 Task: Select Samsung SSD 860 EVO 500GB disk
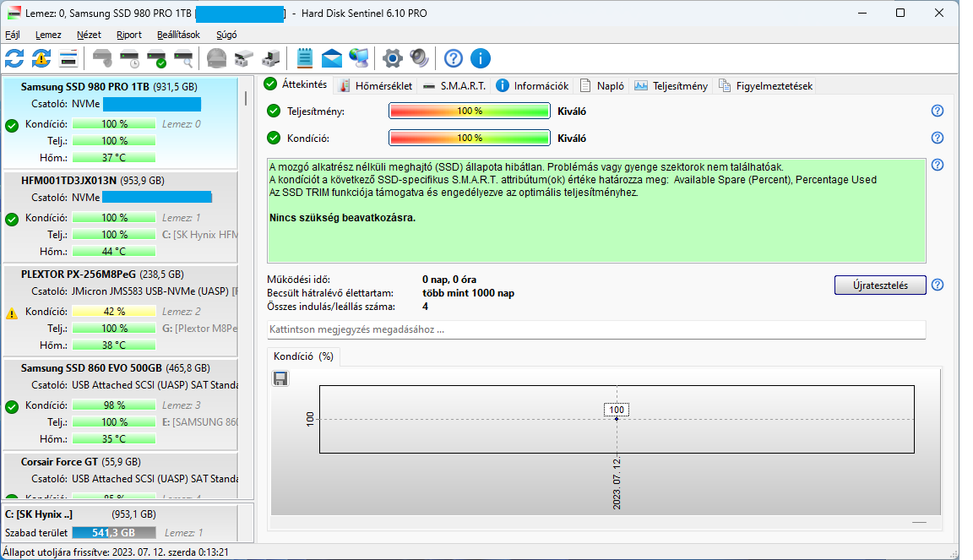121,404
